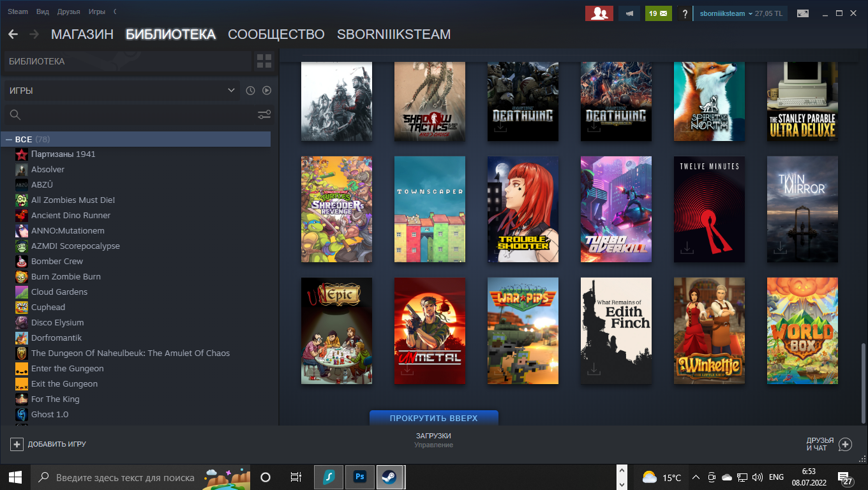This screenshot has width=868, height=490.
Task: Click ДОБАВИТЬ ИГРУ at bottom left
Action: coord(49,444)
